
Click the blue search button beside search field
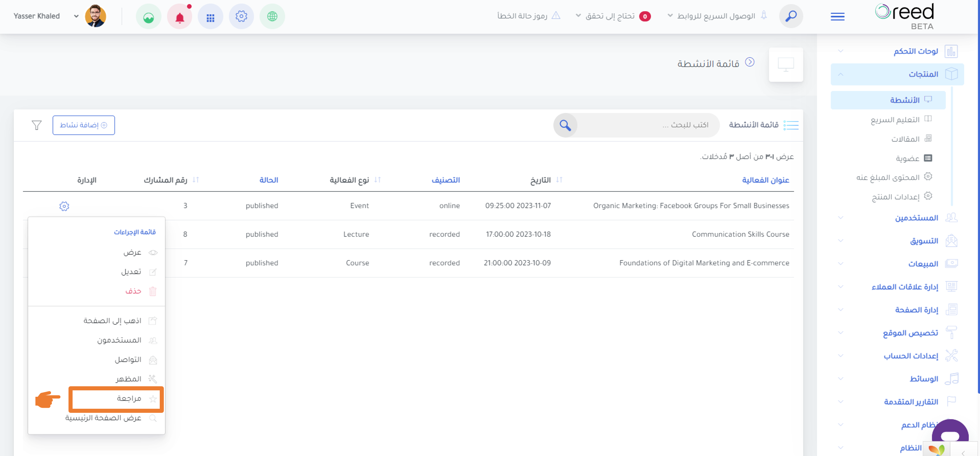[565, 125]
